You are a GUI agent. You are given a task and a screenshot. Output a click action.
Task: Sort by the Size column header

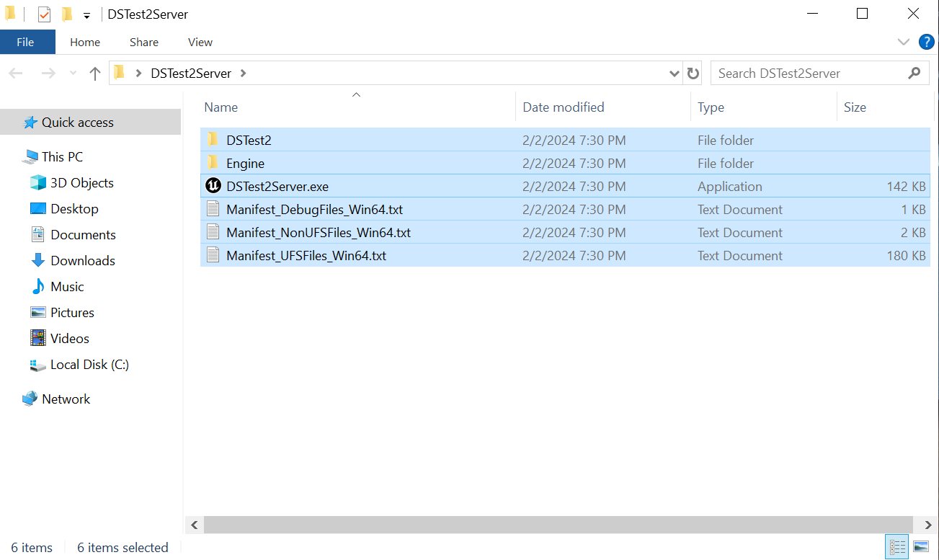coord(855,107)
